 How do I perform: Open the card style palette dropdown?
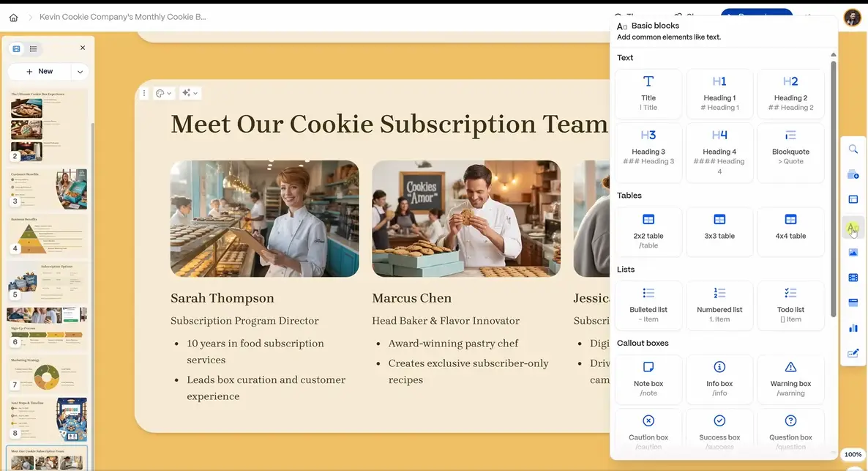coord(163,93)
